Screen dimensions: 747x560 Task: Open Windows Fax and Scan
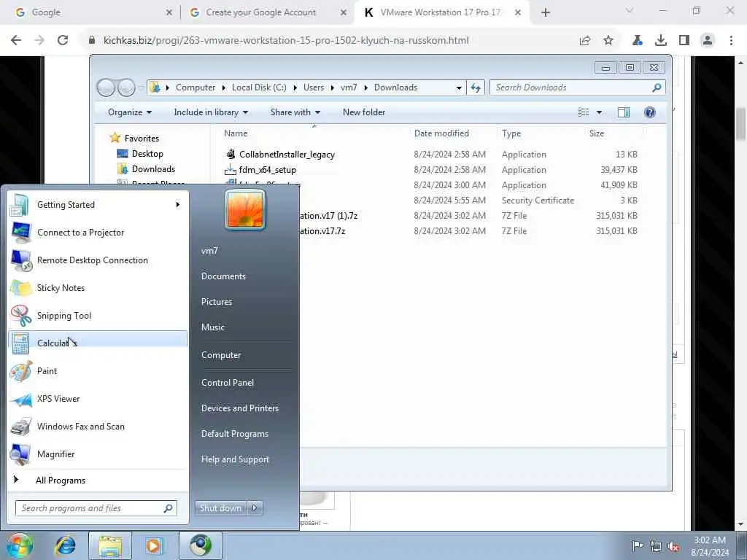[x=98, y=426]
